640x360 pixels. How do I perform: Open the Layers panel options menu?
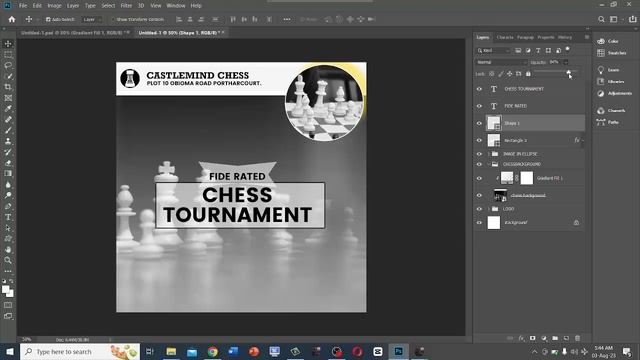[x=587, y=37]
